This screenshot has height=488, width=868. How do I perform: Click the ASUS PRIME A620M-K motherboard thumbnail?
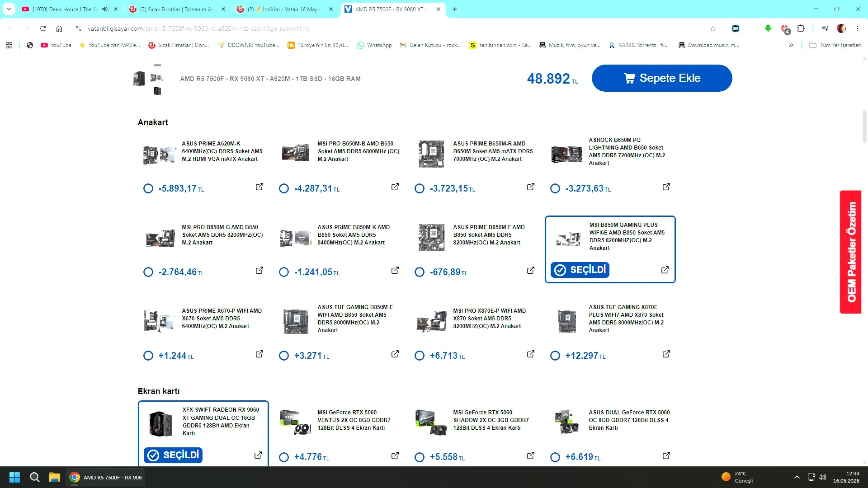(159, 155)
